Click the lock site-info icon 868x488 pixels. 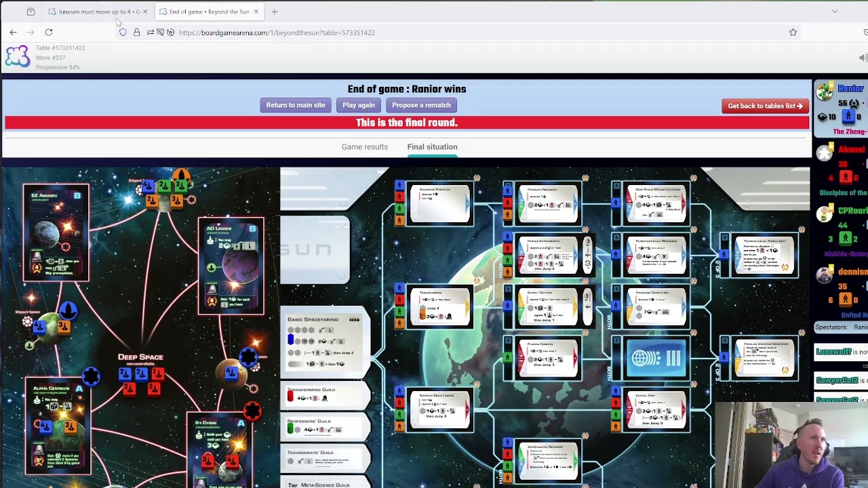136,32
